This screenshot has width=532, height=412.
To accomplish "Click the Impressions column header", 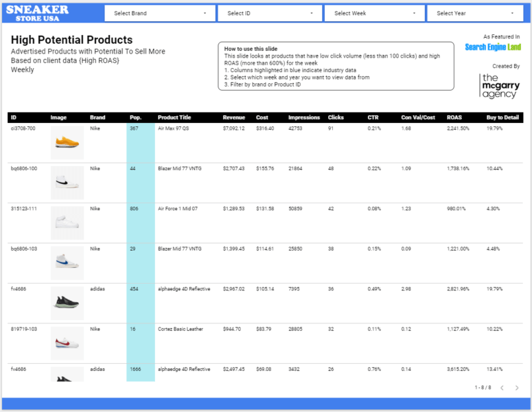I will click(303, 117).
